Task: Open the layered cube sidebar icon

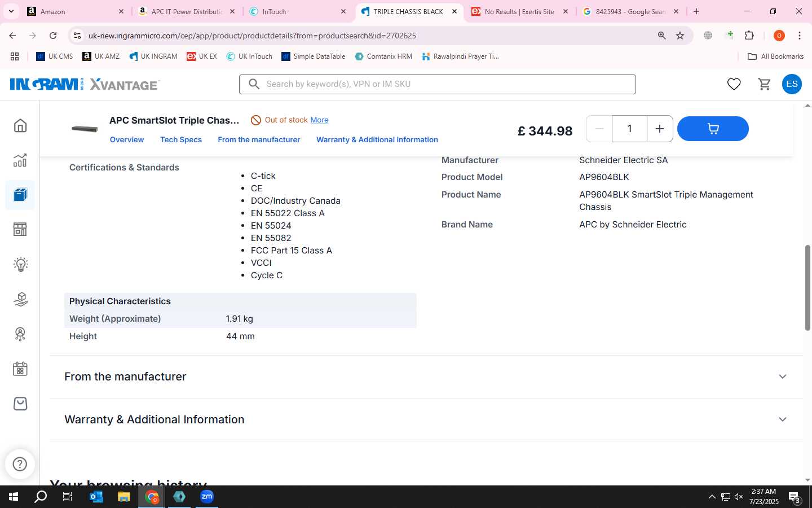Action: click(20, 299)
